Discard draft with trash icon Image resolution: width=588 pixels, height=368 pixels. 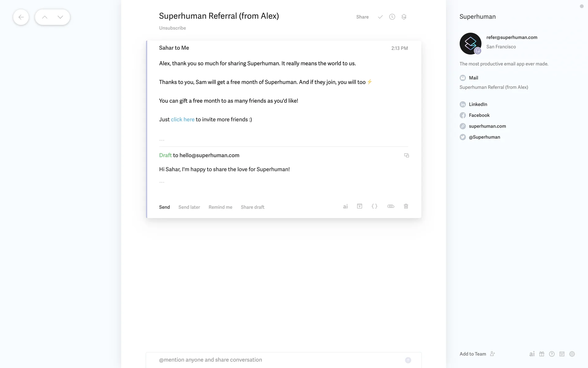pos(406,206)
